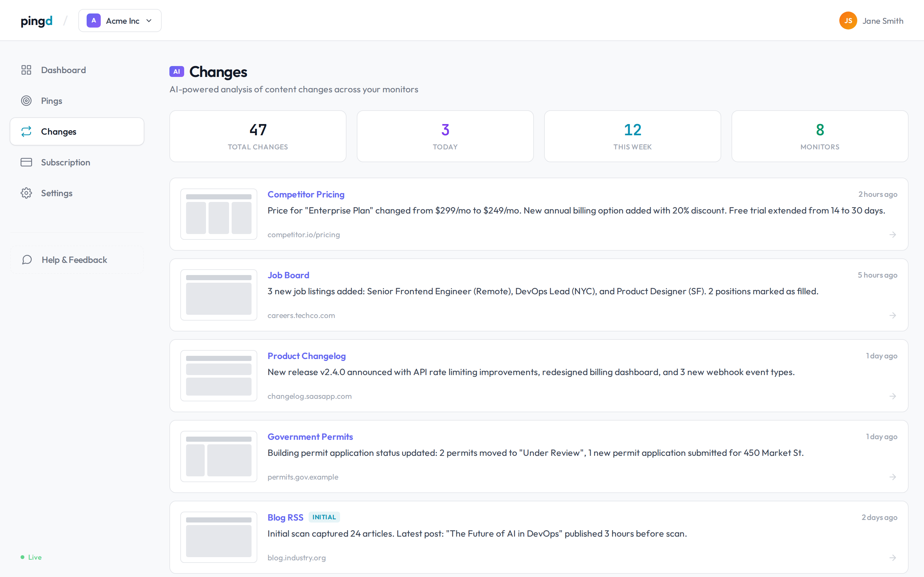Visit the competitor.io/pricing URL link
Image resolution: width=924 pixels, height=577 pixels.
(304, 235)
